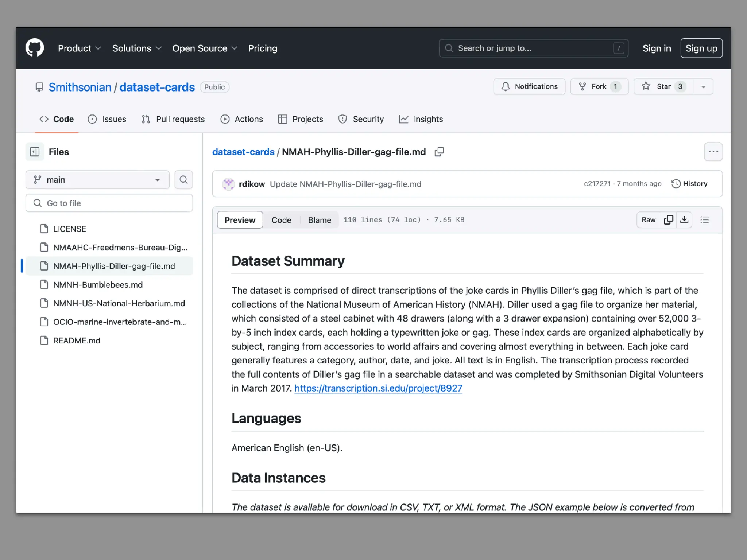The height and width of the screenshot is (560, 747).
Task: Switch to the Blame view
Action: pos(320,220)
